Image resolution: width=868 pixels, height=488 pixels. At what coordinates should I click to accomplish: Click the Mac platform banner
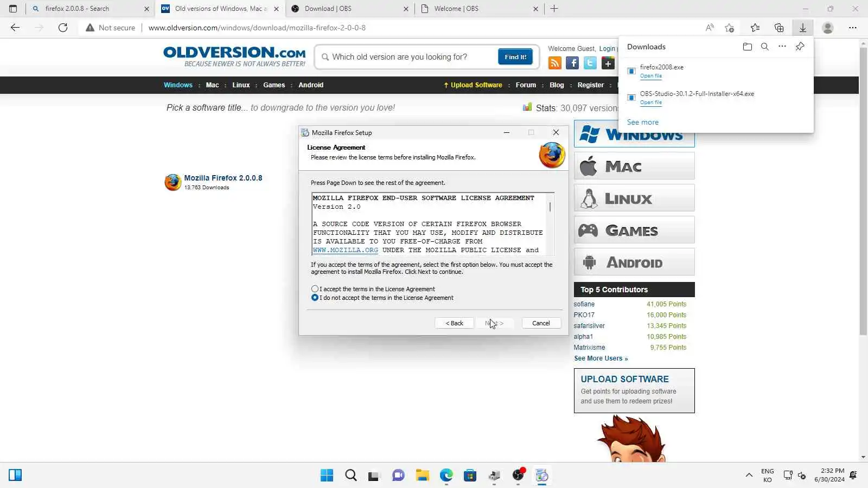[634, 166]
